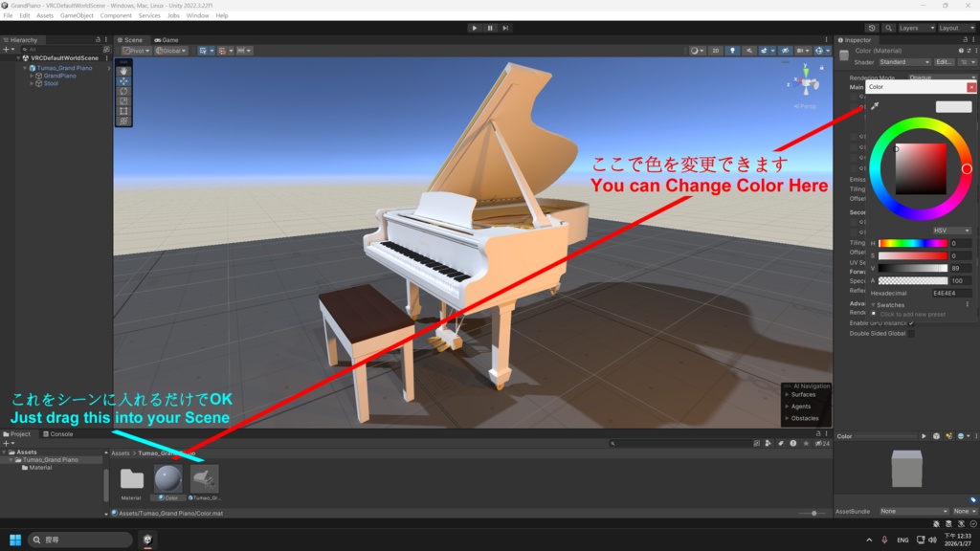
Task: Click the Edit button next to Standard shader
Action: click(x=944, y=62)
